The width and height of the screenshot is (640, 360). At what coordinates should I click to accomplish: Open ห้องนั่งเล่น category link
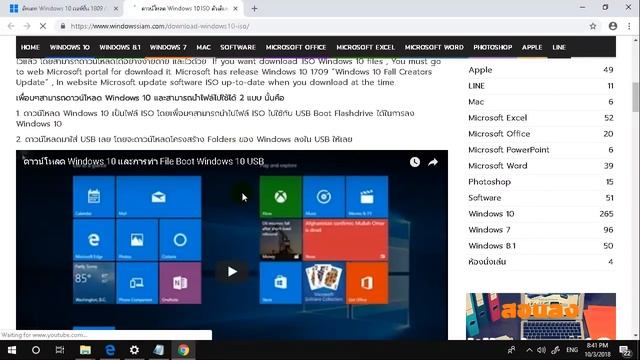coord(487,262)
